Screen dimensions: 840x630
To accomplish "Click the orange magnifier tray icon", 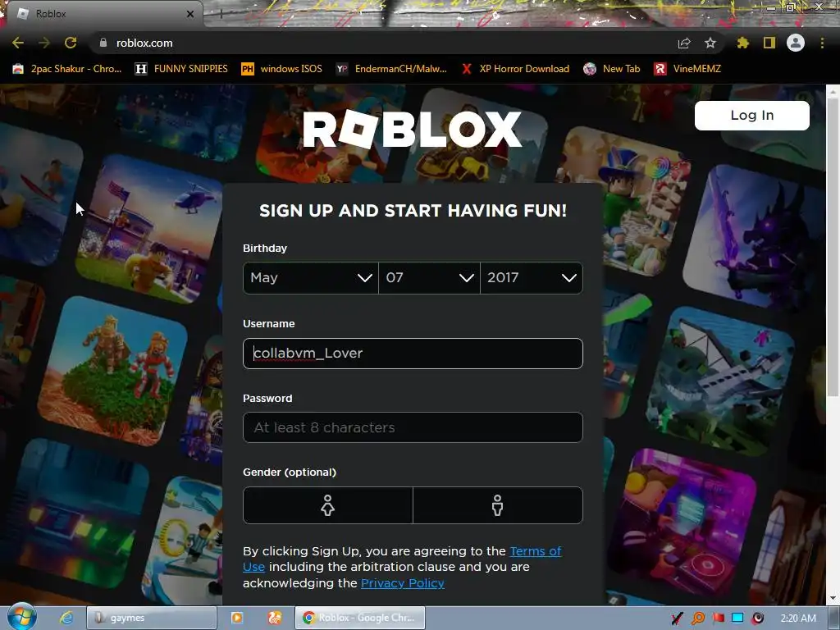I will pos(698,619).
